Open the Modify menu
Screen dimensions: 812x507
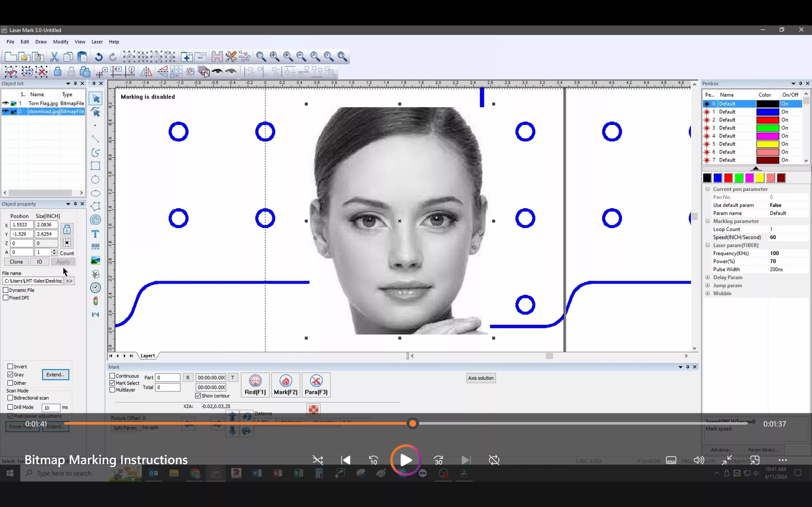click(61, 42)
